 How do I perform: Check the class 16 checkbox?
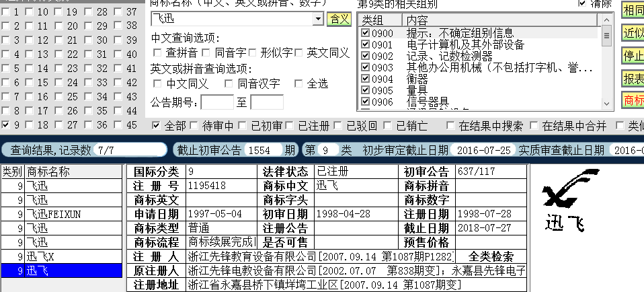click(30, 97)
